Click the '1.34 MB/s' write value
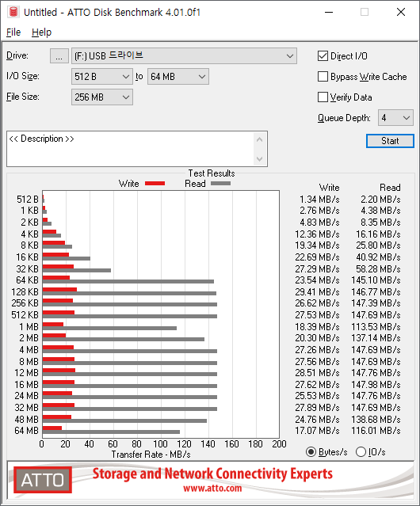 319,199
